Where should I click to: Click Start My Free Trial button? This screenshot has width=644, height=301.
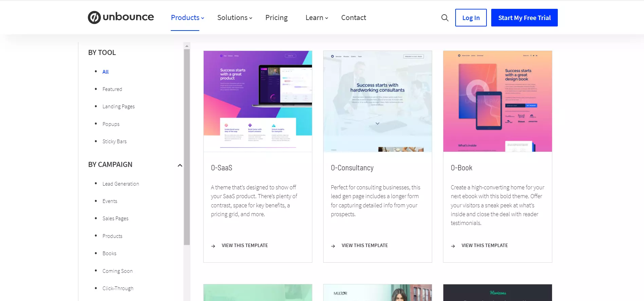[x=524, y=18]
